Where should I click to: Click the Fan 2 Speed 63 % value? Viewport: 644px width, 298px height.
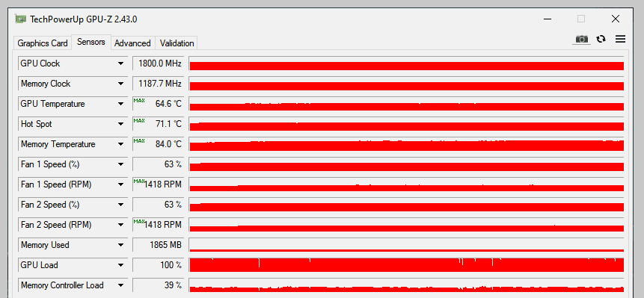(x=159, y=205)
